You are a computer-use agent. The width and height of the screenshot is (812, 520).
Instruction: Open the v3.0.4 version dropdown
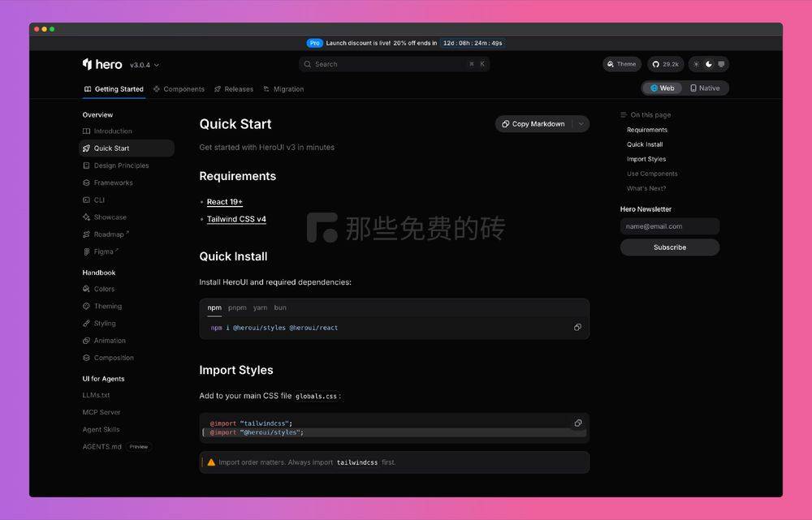pos(145,65)
